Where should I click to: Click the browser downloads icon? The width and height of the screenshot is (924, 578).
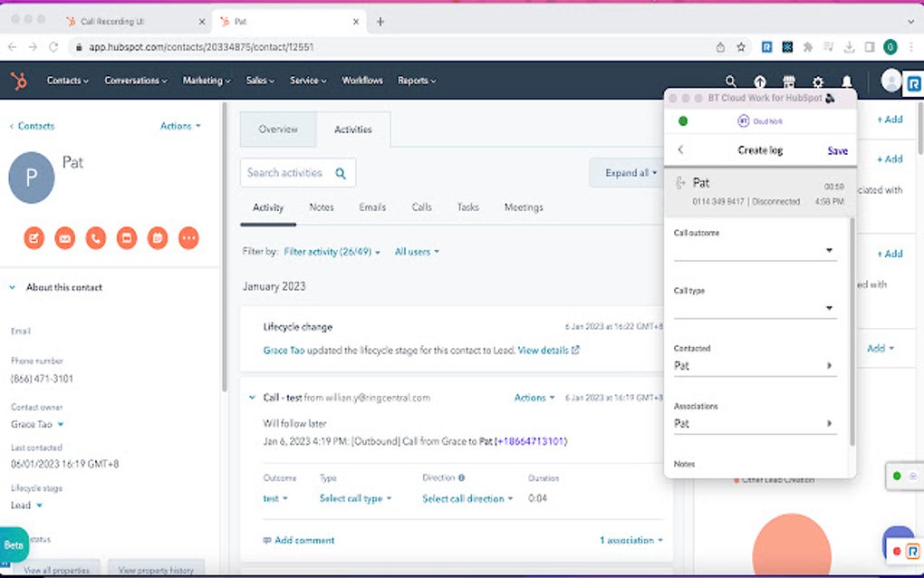coord(849,47)
